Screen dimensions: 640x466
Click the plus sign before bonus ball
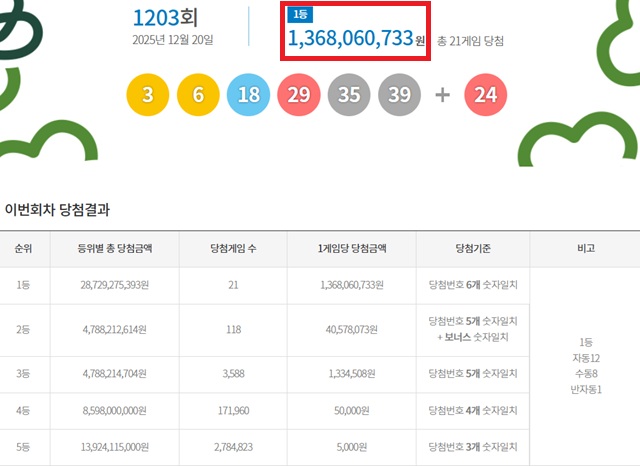[442, 95]
